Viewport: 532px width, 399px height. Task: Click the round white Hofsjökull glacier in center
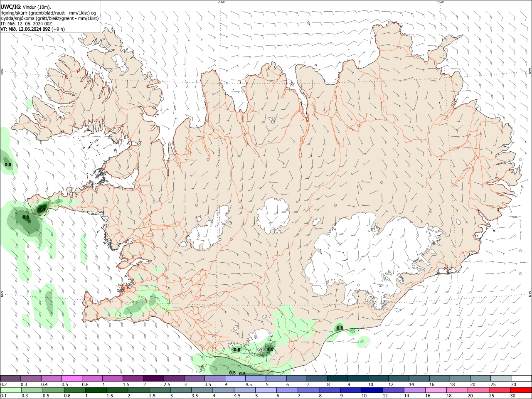(273, 215)
